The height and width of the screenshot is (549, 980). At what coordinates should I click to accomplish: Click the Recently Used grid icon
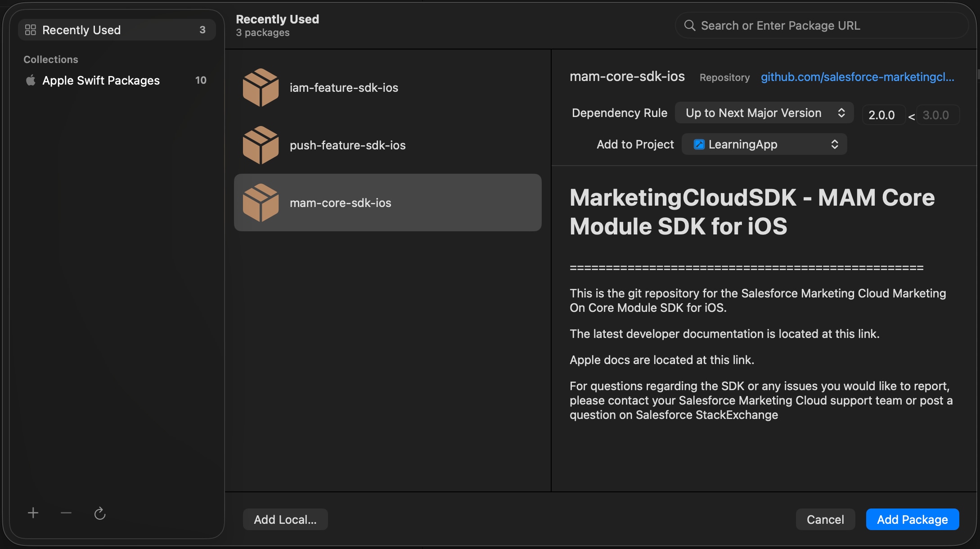tap(31, 30)
